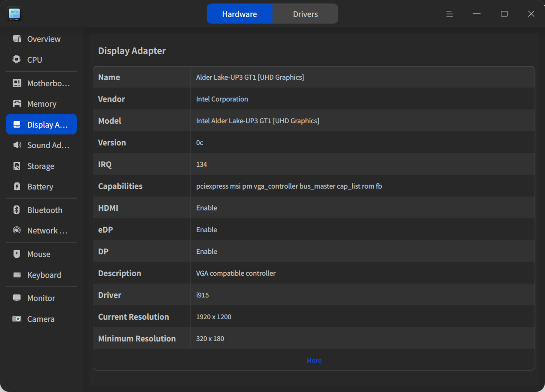The height and width of the screenshot is (392, 545).
Task: Click Minimum Resolution value '320 x 180'
Action: point(210,338)
